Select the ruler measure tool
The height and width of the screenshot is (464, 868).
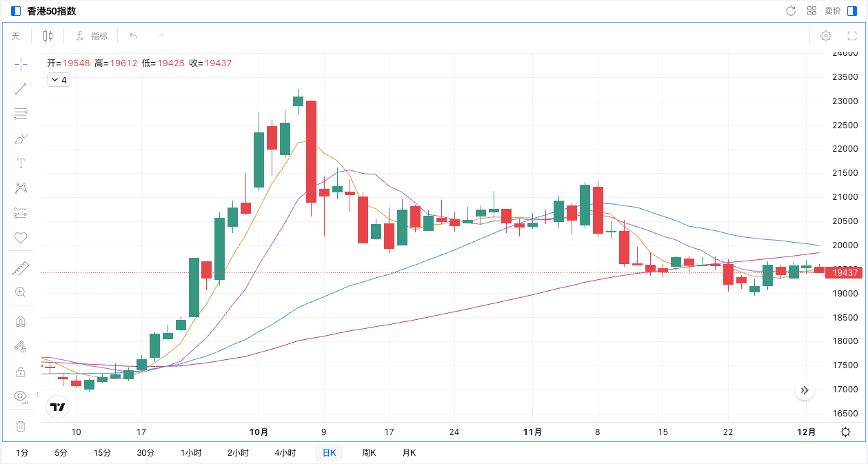[21, 268]
